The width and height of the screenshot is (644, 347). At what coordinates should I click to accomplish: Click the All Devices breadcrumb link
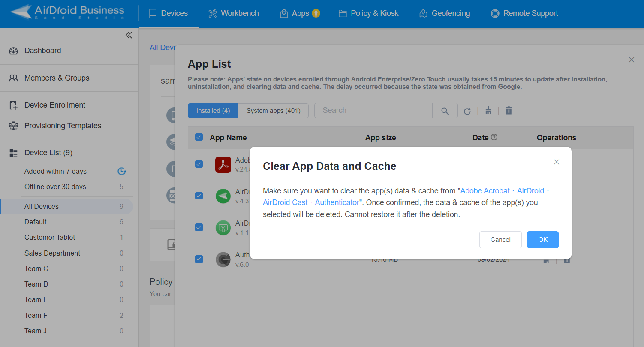coord(162,48)
